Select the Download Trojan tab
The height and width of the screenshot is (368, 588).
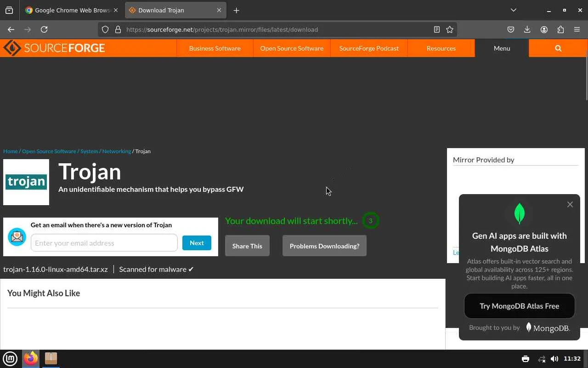(x=175, y=10)
